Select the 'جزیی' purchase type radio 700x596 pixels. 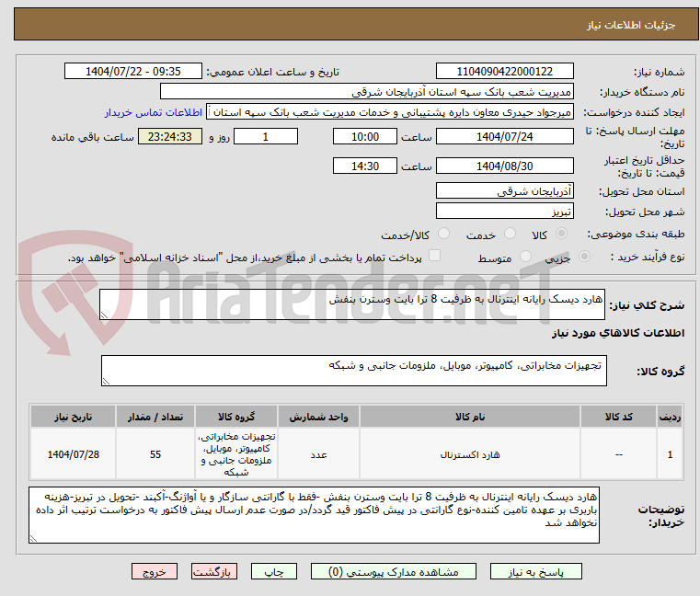584,257
